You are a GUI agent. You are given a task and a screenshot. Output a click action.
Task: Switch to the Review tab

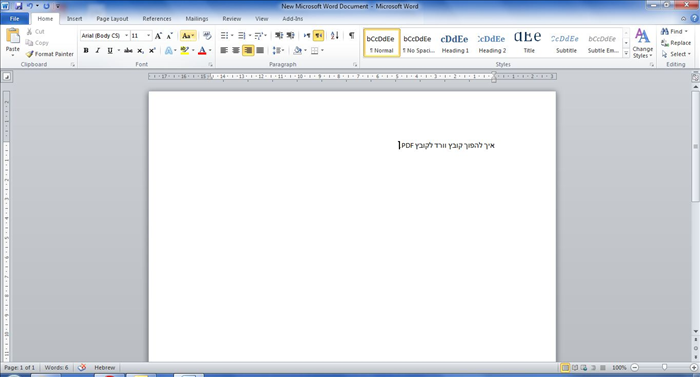232,19
